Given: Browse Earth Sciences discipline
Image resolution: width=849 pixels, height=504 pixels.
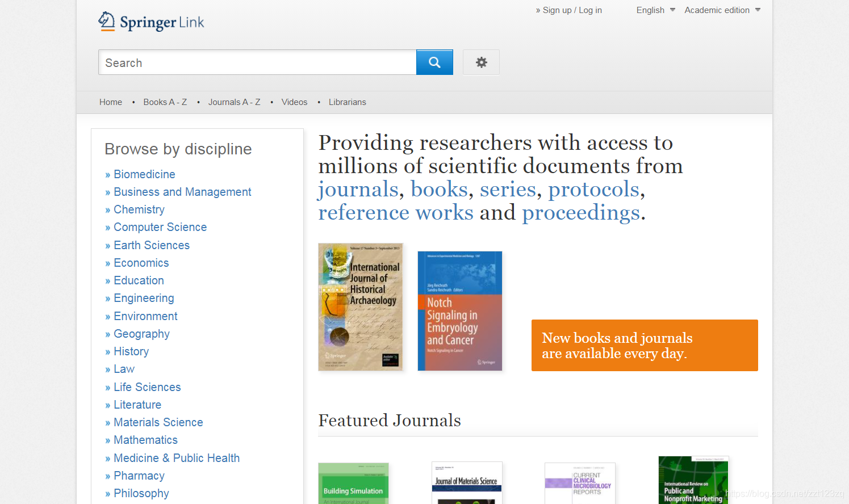Looking at the screenshot, I should [152, 245].
